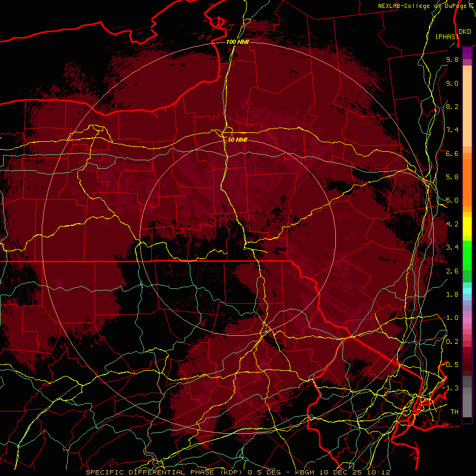
Task: Select the 1.8 value on the legend
Action: [452, 295]
